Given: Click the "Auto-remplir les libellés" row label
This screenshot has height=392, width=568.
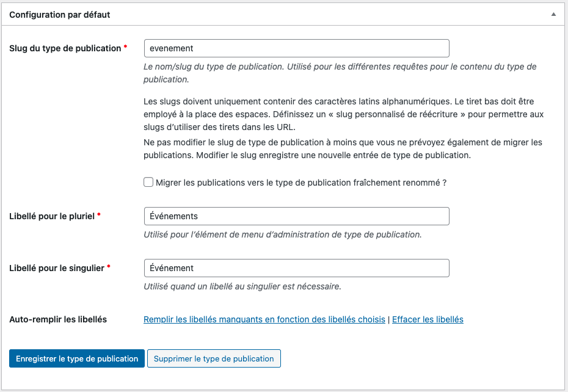Looking at the screenshot, I should tap(58, 319).
